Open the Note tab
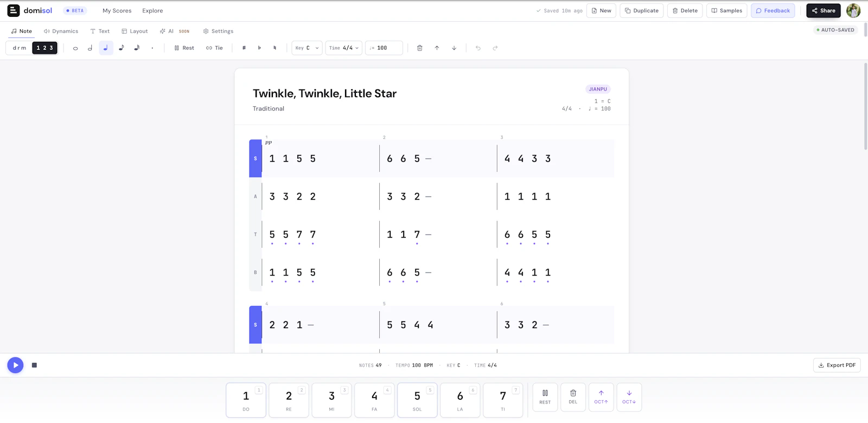Viewport: 868px width, 423px height. pyautogui.click(x=22, y=31)
